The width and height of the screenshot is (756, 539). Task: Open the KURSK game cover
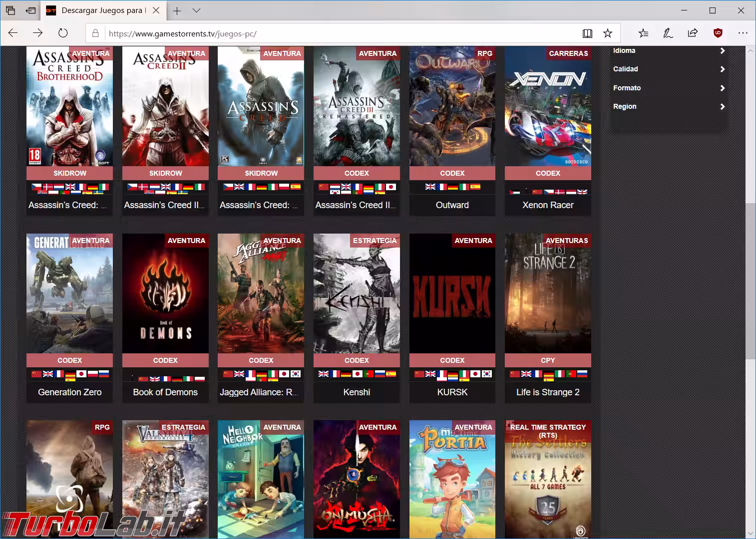pos(452,293)
